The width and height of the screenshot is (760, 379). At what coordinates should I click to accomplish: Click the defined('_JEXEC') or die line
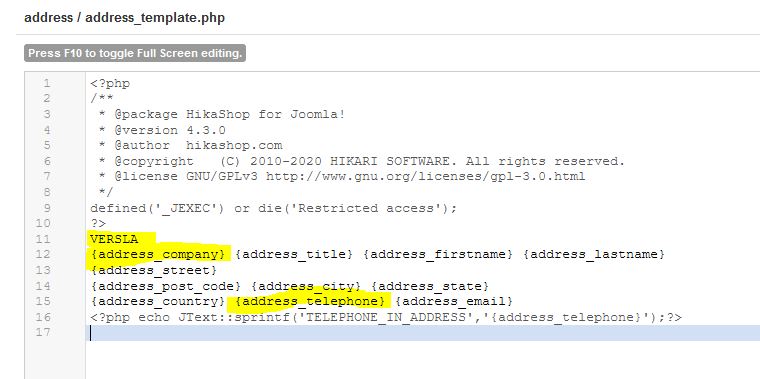(x=274, y=208)
